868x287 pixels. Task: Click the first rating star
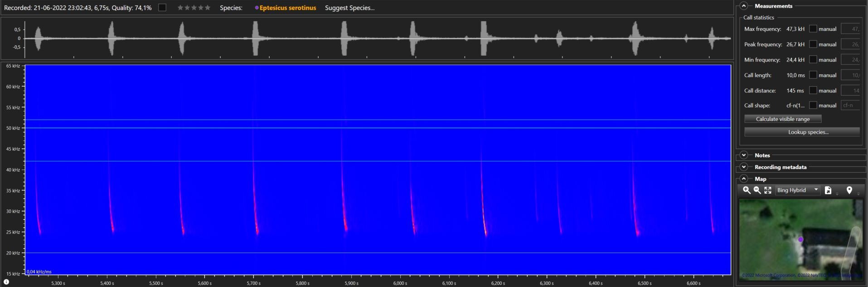tap(180, 8)
